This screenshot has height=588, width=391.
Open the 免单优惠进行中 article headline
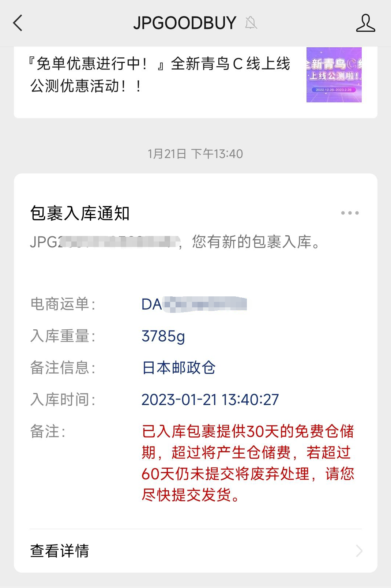[x=159, y=75]
